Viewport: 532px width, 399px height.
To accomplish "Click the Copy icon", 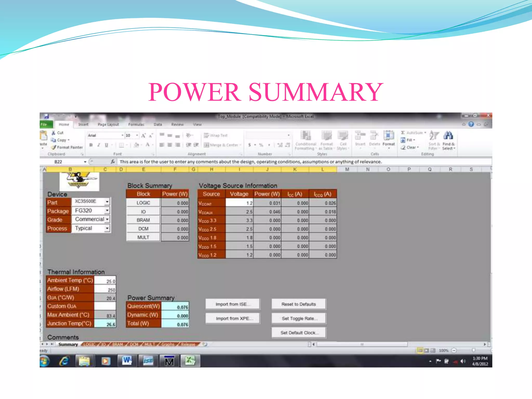I will point(54,140).
